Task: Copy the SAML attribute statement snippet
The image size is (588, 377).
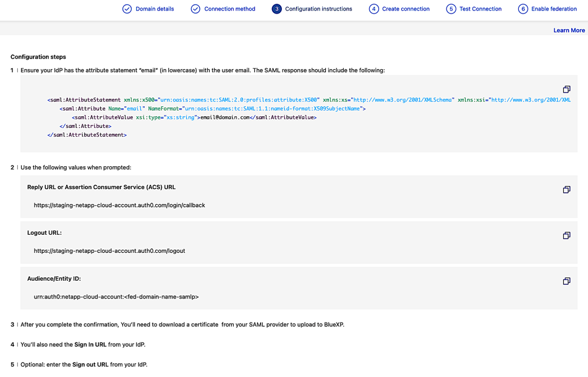Action: point(566,88)
